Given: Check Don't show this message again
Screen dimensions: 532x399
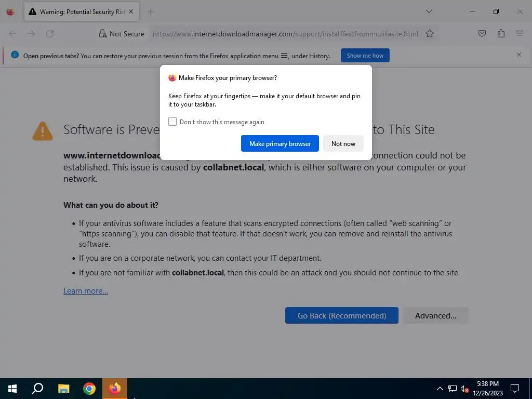Looking at the screenshot, I should 172,122.
